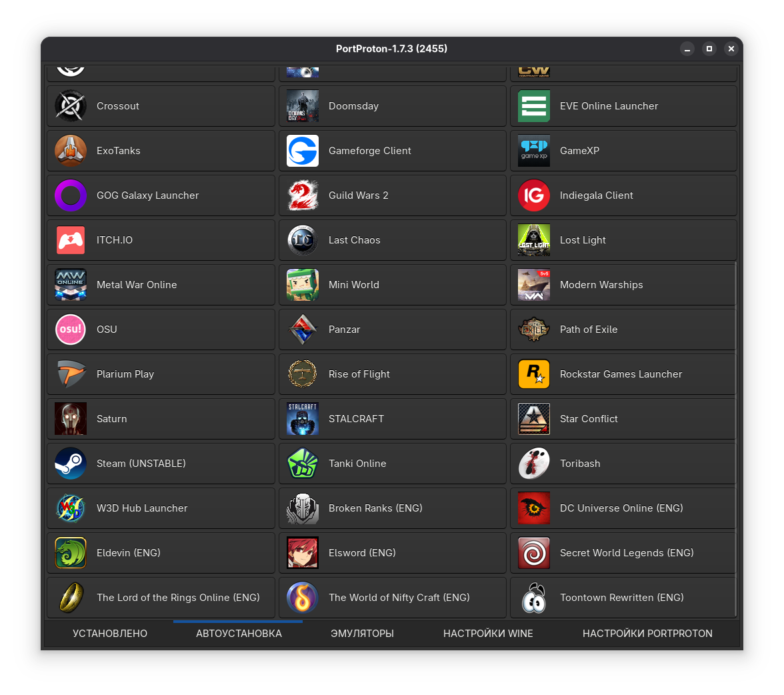784x695 pixels.
Task: Click the Guild Wars 2 dragon icon
Action: coord(302,195)
